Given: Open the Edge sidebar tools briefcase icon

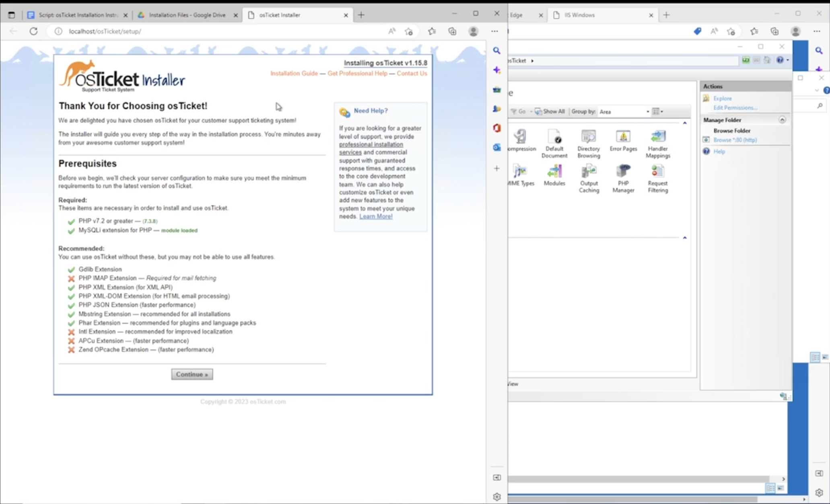Looking at the screenshot, I should pos(497,89).
